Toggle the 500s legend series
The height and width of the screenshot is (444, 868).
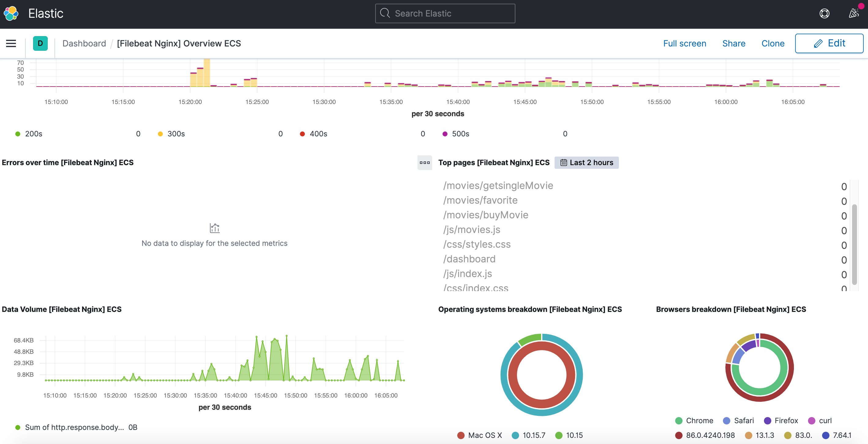pos(460,134)
